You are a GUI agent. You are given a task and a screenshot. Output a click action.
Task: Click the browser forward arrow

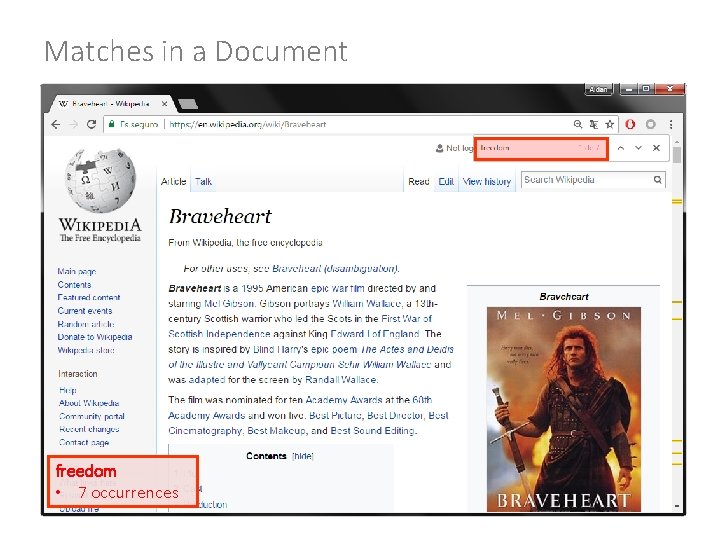(73, 124)
